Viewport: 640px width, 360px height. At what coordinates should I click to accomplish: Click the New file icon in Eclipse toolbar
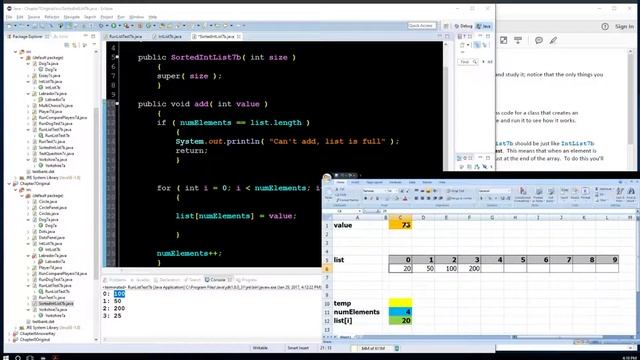pyautogui.click(x=9, y=26)
